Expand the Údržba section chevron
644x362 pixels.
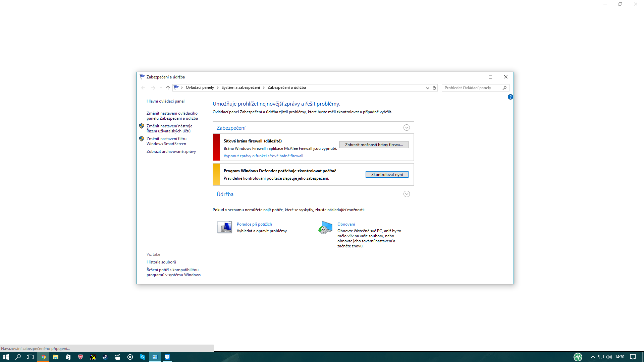click(407, 194)
